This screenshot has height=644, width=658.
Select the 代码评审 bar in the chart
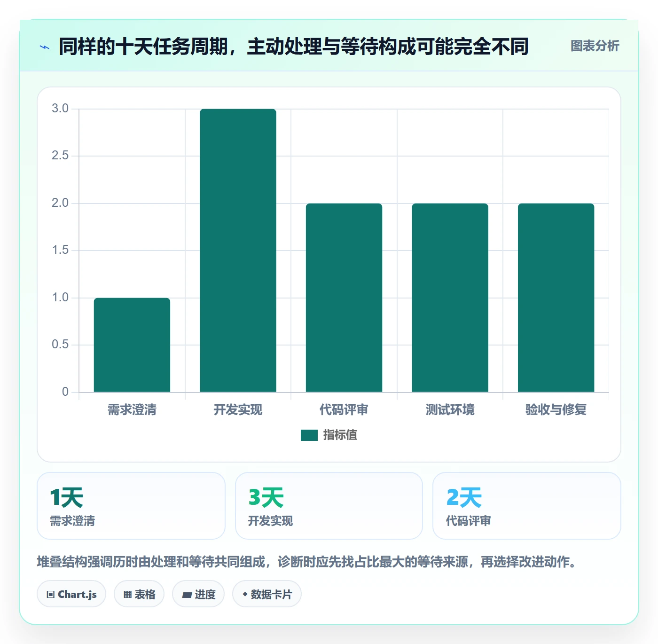pos(344,298)
